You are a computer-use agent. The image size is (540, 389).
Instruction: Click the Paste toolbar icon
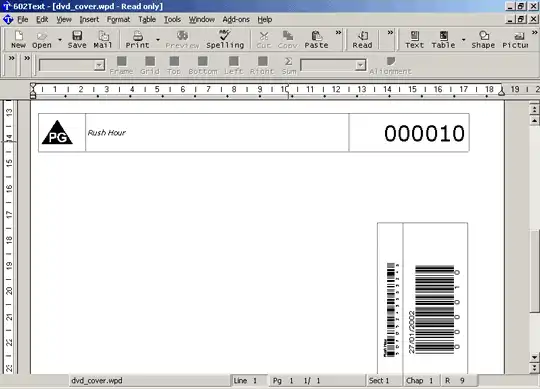(x=316, y=39)
